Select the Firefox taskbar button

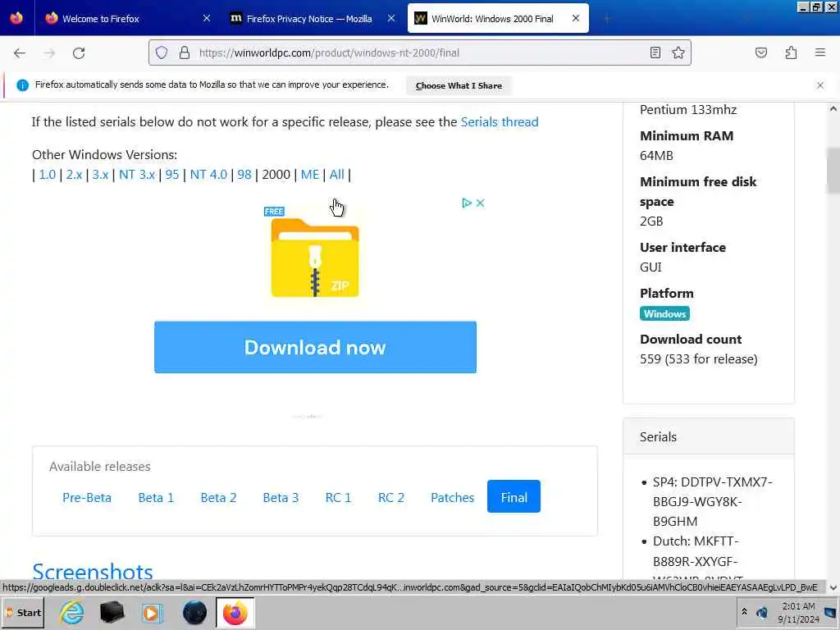coord(235,613)
